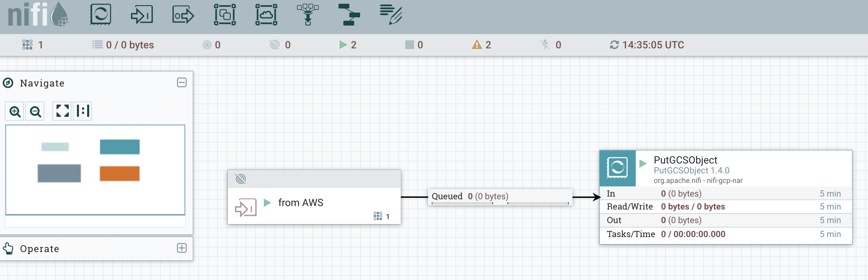Screen dimensions: 868x280
Task: Select the Output Port toolbar icon
Action: 183,15
